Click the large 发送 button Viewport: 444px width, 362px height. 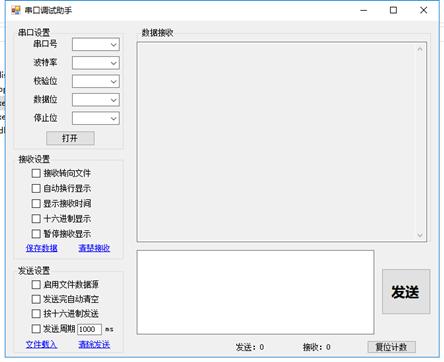pyautogui.click(x=406, y=292)
